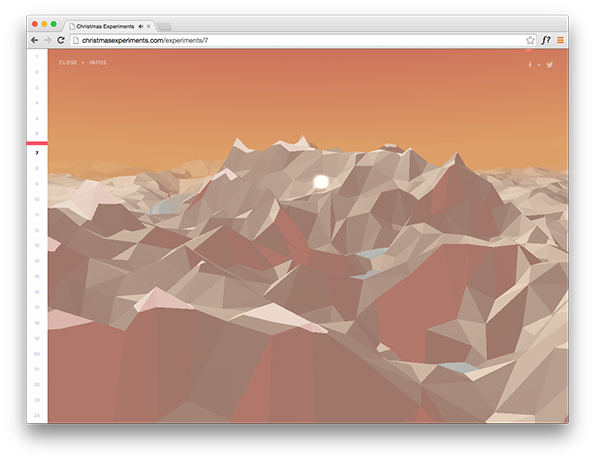Screen dimensions: 595x461
Task: Go to experiment day 11
Action: [x=37, y=215]
